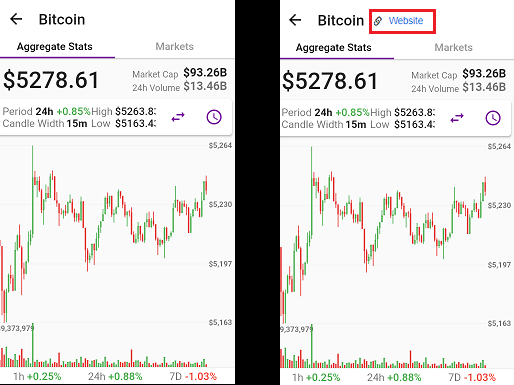This screenshot has width=514, height=385.
Task: Select Aggregate Stats tab on right screen
Action: pyautogui.click(x=334, y=48)
